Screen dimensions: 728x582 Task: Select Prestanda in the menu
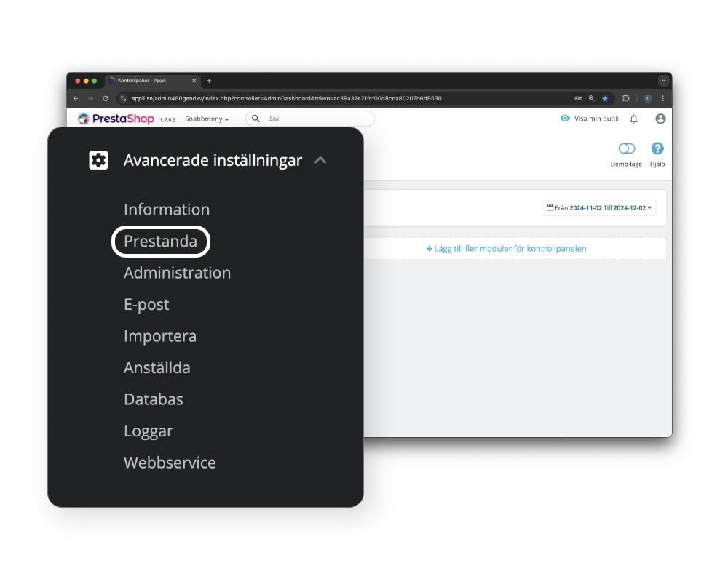pos(161,242)
